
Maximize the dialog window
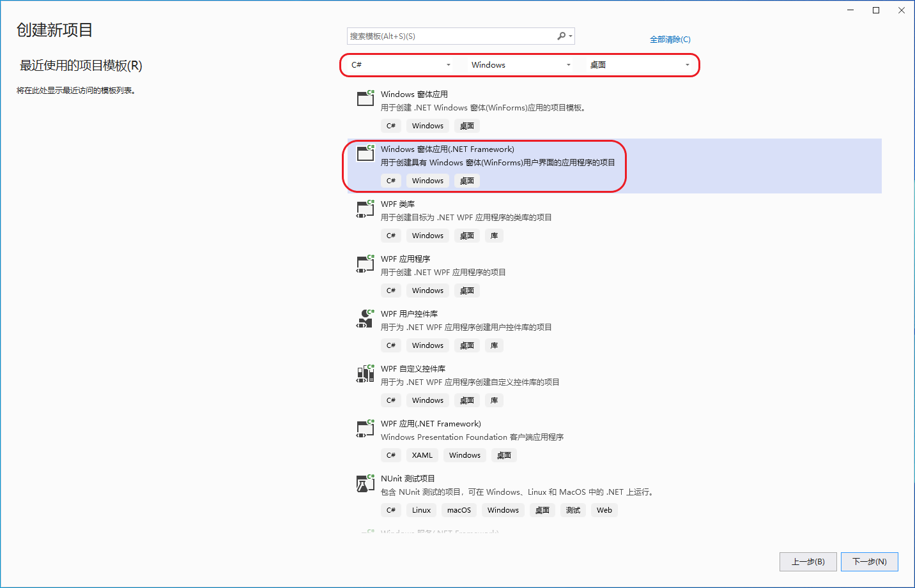876,10
